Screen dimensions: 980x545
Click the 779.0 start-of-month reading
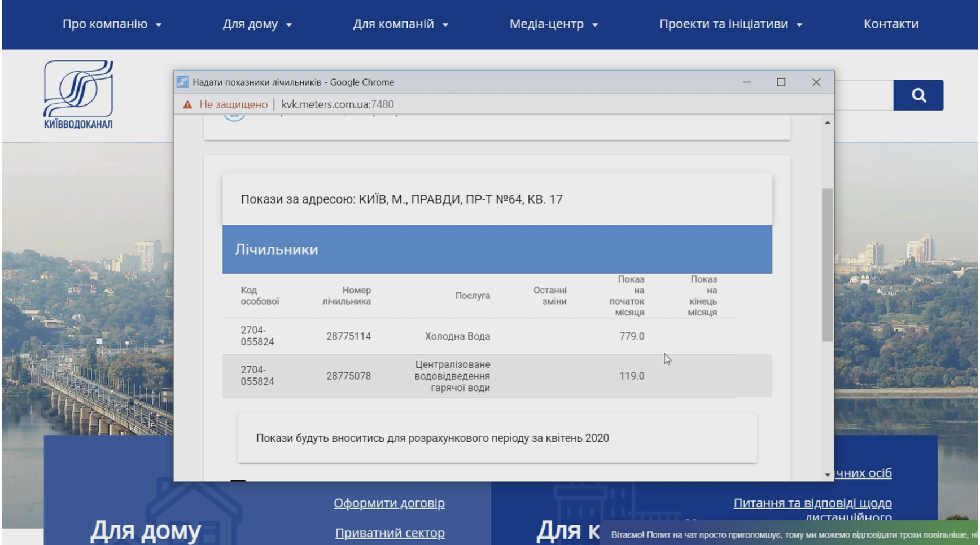632,336
